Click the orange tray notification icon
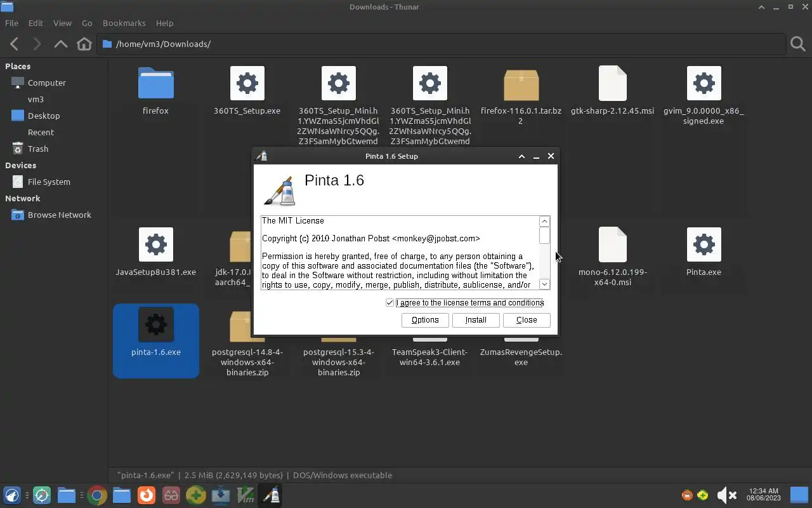 (687, 495)
